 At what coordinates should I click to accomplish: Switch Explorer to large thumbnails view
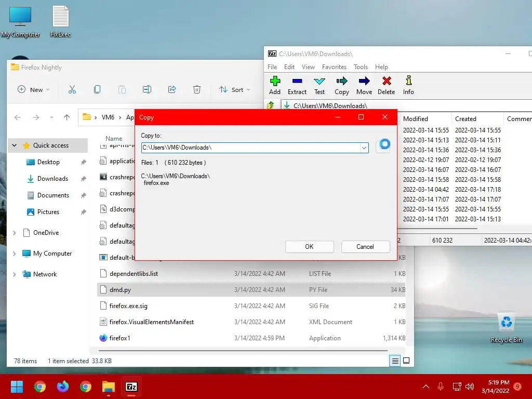406,361
